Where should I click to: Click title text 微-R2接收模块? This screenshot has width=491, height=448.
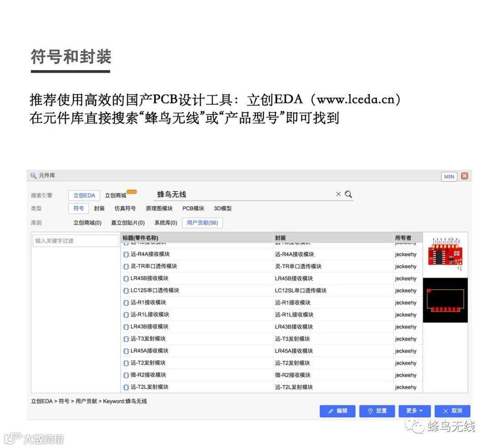(148, 375)
